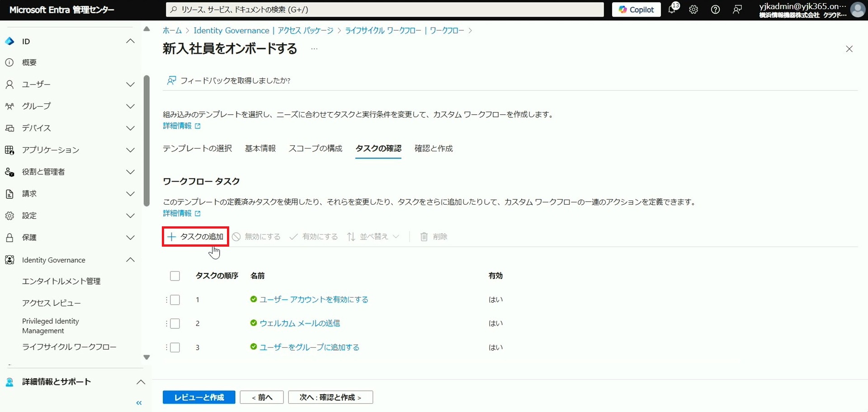Open the account avatar in the header
Screen dimensions: 868x412
tap(858, 9)
